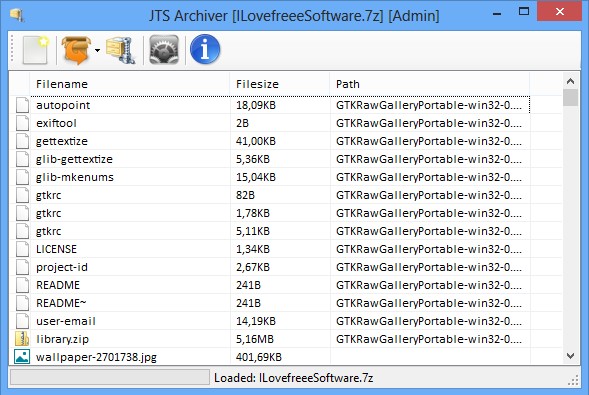Click the scrollbar down arrow

pos(570,356)
